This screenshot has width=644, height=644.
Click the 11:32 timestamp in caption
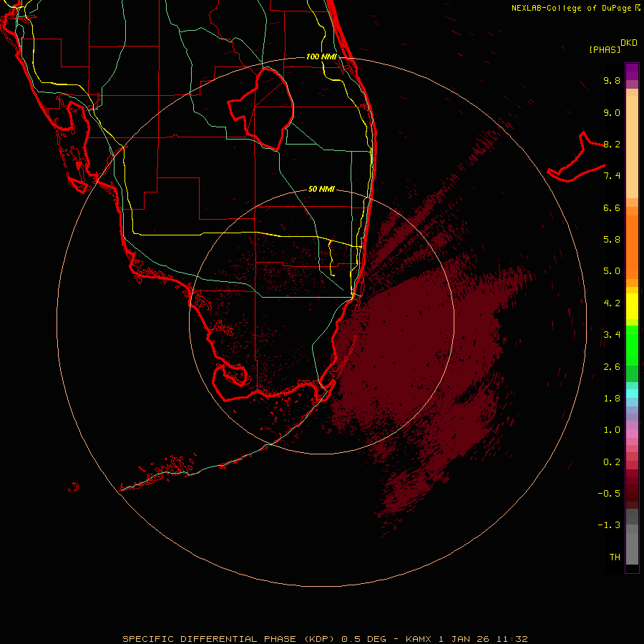[x=512, y=639]
